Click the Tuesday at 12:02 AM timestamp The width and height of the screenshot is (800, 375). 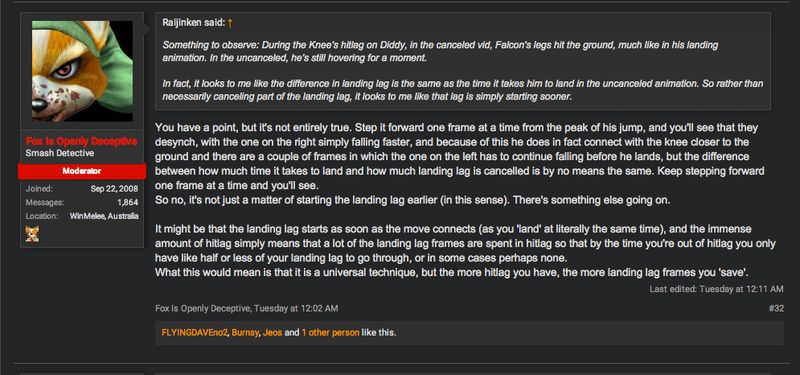(x=296, y=308)
